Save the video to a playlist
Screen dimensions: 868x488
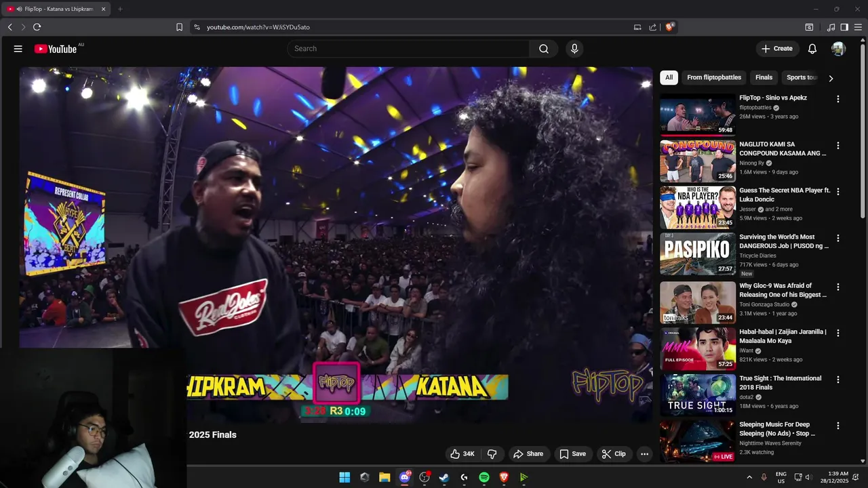click(x=572, y=454)
